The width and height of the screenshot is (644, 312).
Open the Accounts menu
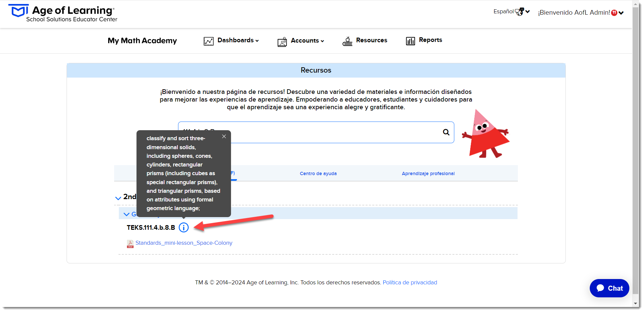tap(307, 41)
